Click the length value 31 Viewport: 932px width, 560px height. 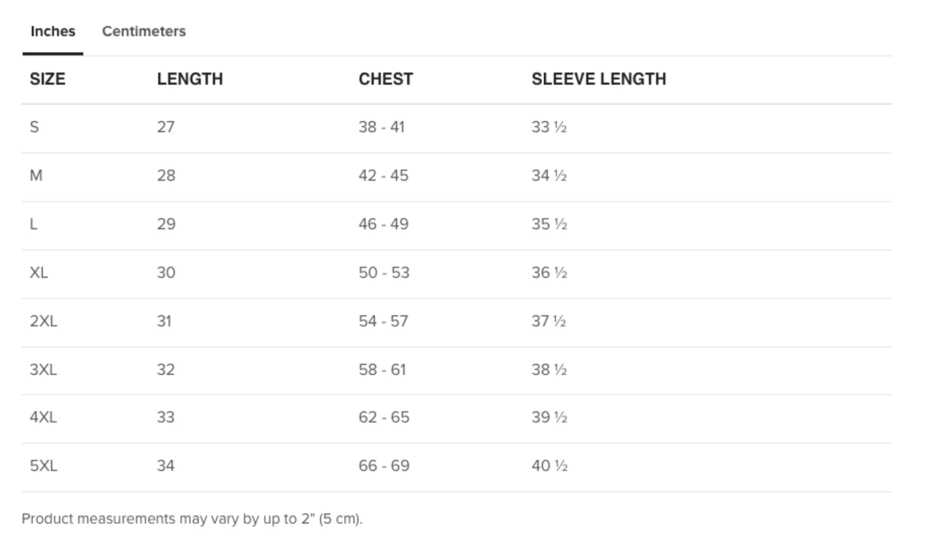click(164, 321)
